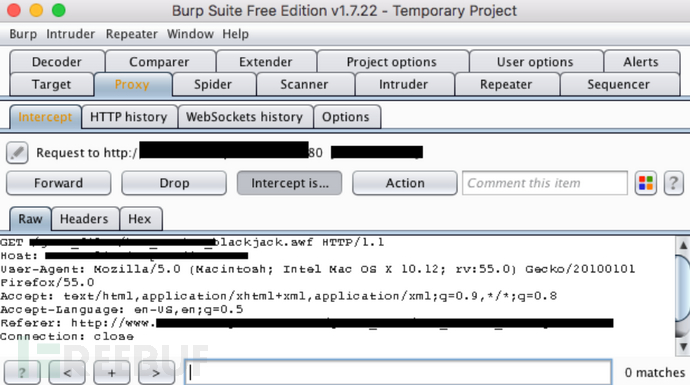Image resolution: width=690 pixels, height=385 pixels.
Task: Open the Window menu
Action: [x=190, y=34]
